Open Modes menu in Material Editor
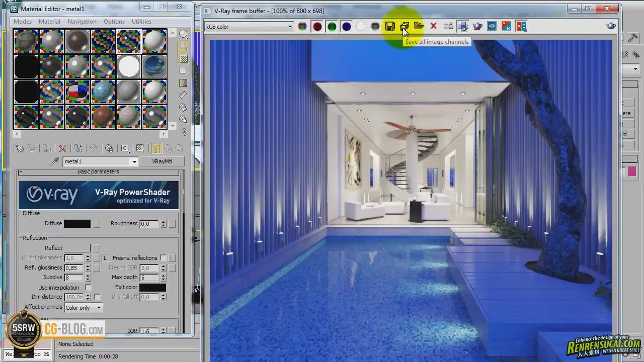 pos(23,22)
